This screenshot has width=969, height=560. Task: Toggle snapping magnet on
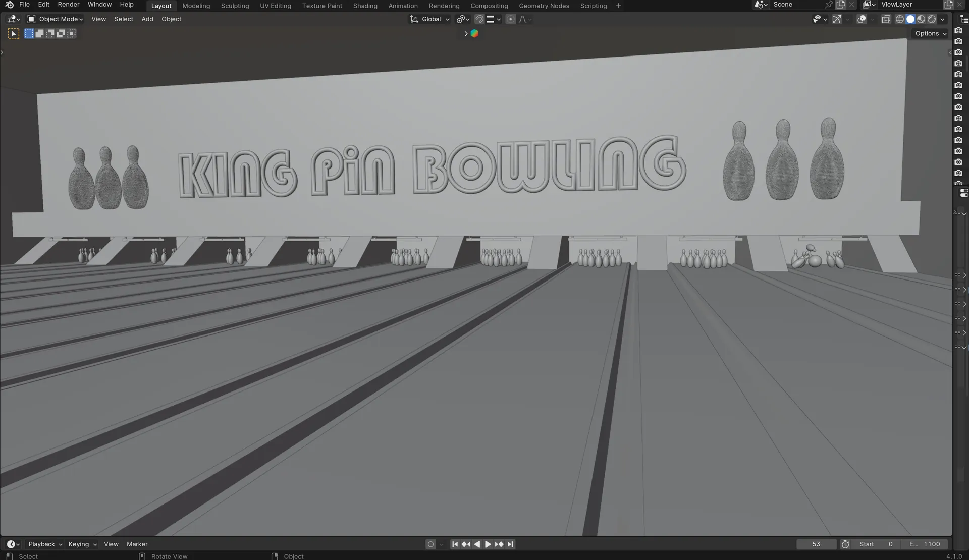point(479,19)
